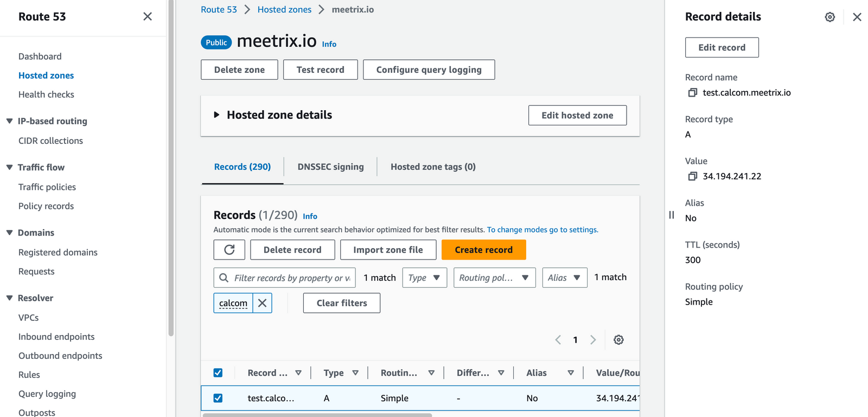Click the Edit record button
The width and height of the screenshot is (868, 417).
722,47
